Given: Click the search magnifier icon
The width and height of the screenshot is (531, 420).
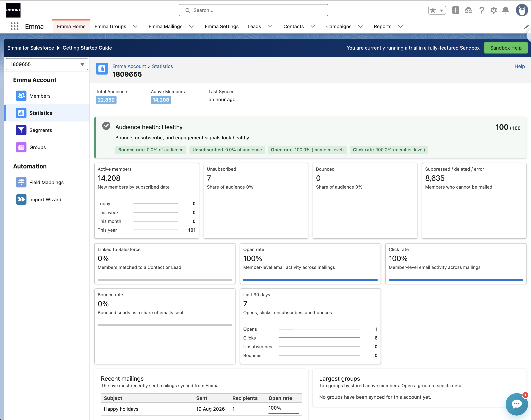Looking at the screenshot, I should click(188, 10).
